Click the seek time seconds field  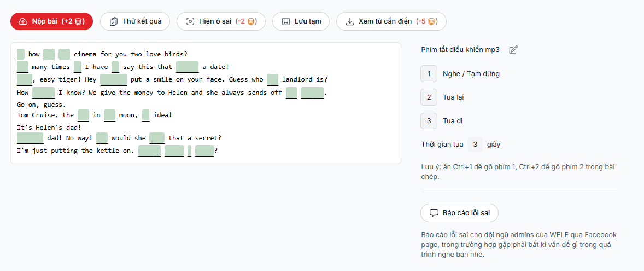point(475,145)
